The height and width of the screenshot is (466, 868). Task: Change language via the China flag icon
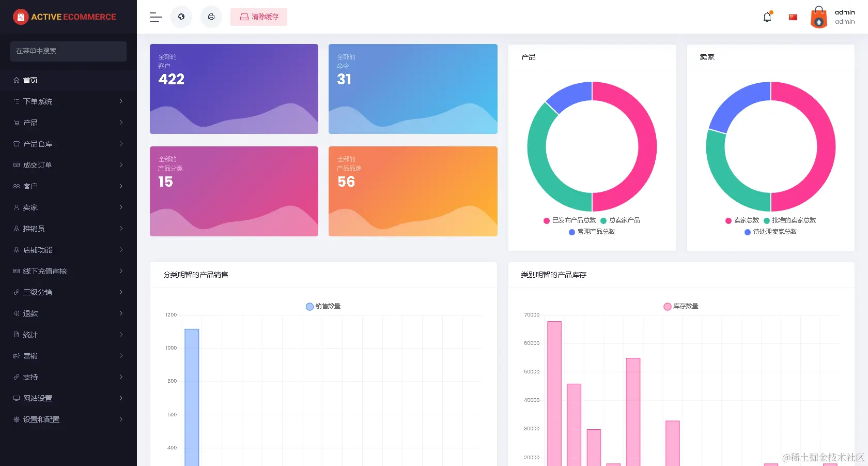click(x=793, y=17)
